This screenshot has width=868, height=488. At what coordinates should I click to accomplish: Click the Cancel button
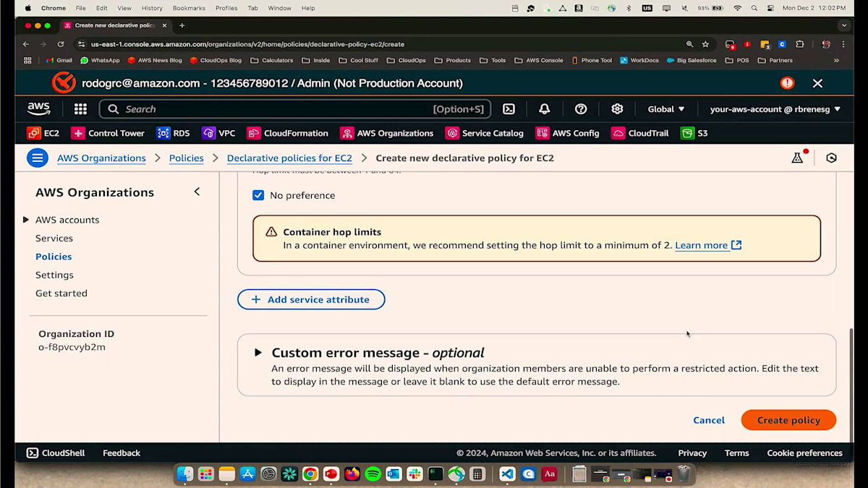[709, 420]
